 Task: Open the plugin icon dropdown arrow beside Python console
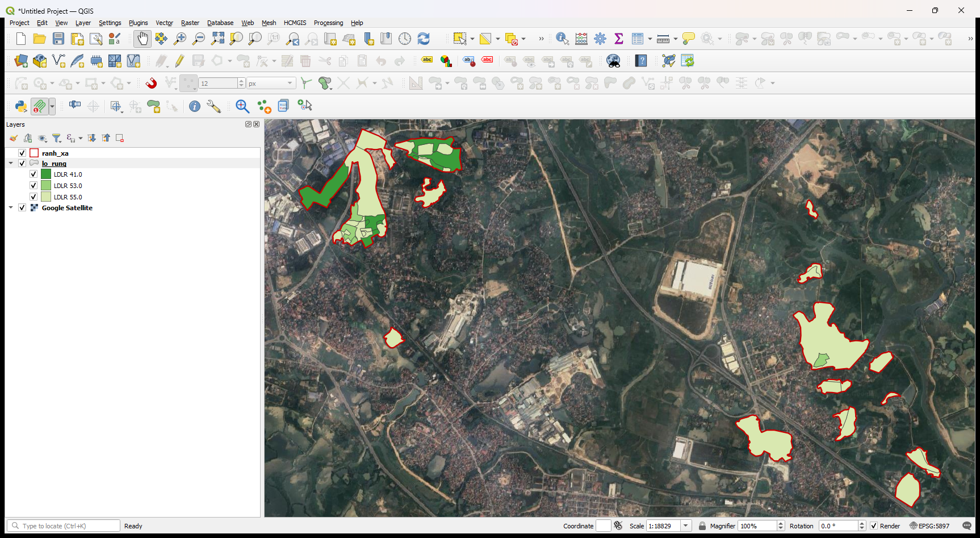(52, 106)
